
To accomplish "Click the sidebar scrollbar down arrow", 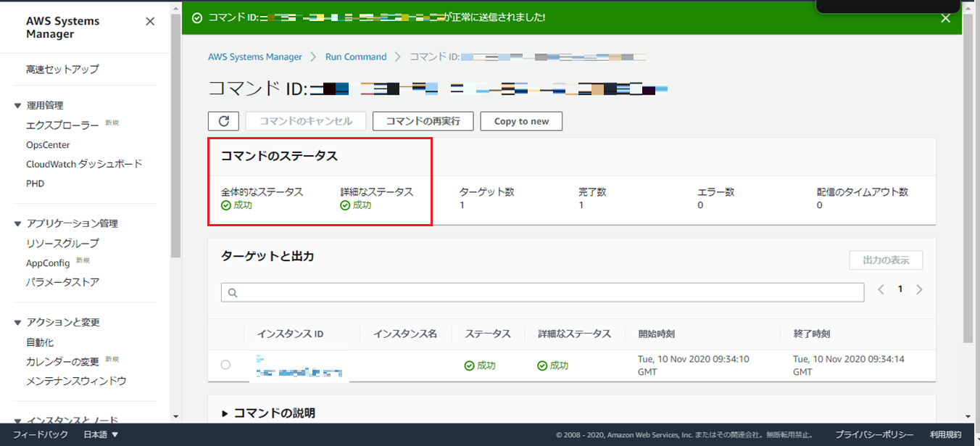I will tap(175, 417).
